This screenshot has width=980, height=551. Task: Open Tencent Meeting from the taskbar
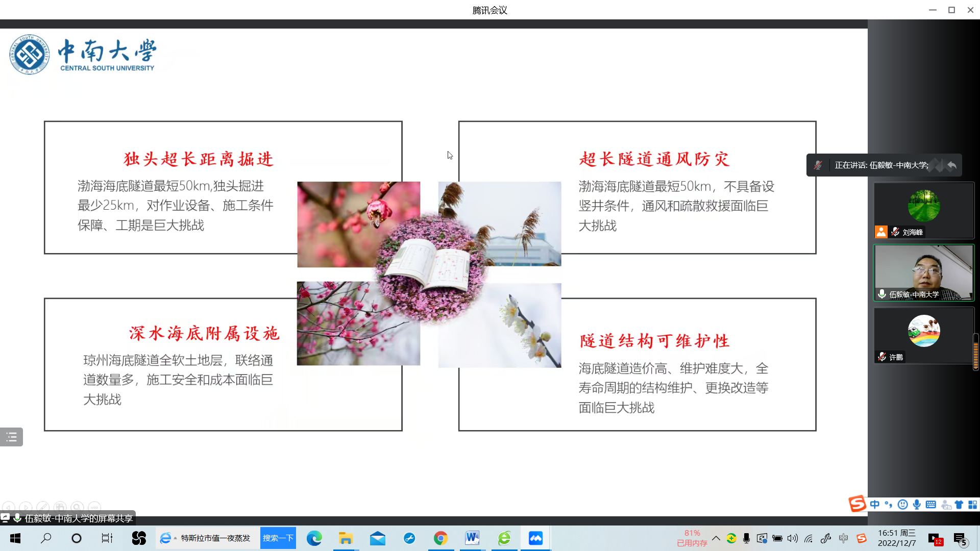point(535,538)
